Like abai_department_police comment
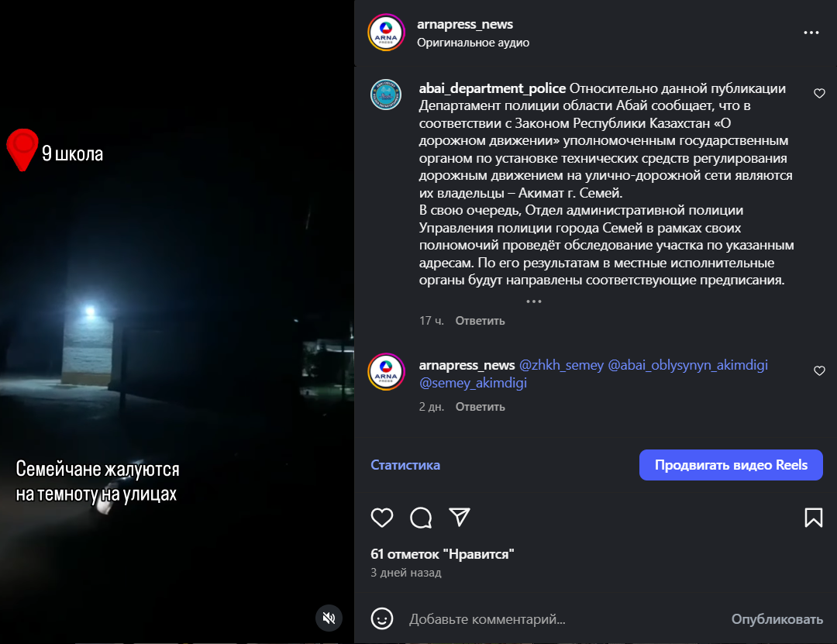Image resolution: width=837 pixels, height=644 pixels. coord(819,94)
